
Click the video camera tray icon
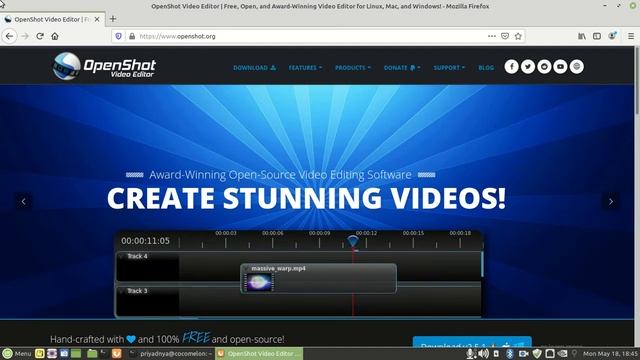(523, 353)
